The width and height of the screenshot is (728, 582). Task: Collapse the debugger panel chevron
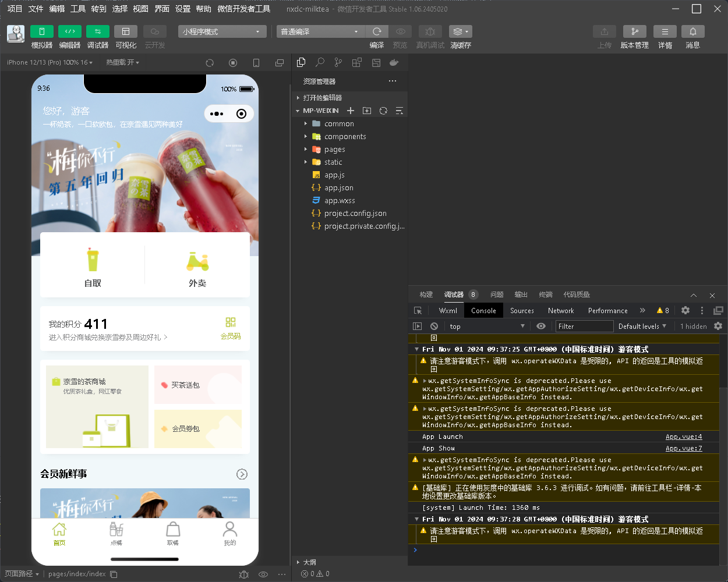694,295
